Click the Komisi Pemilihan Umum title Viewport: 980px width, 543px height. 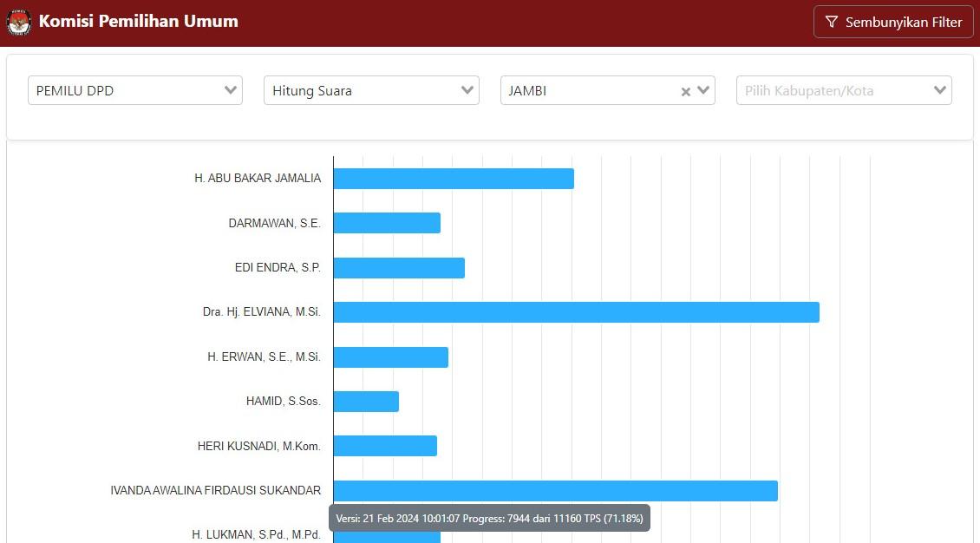(x=138, y=22)
